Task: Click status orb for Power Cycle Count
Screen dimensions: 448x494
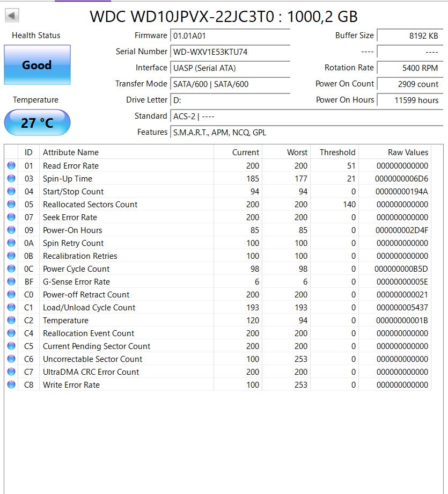Action: click(x=11, y=268)
